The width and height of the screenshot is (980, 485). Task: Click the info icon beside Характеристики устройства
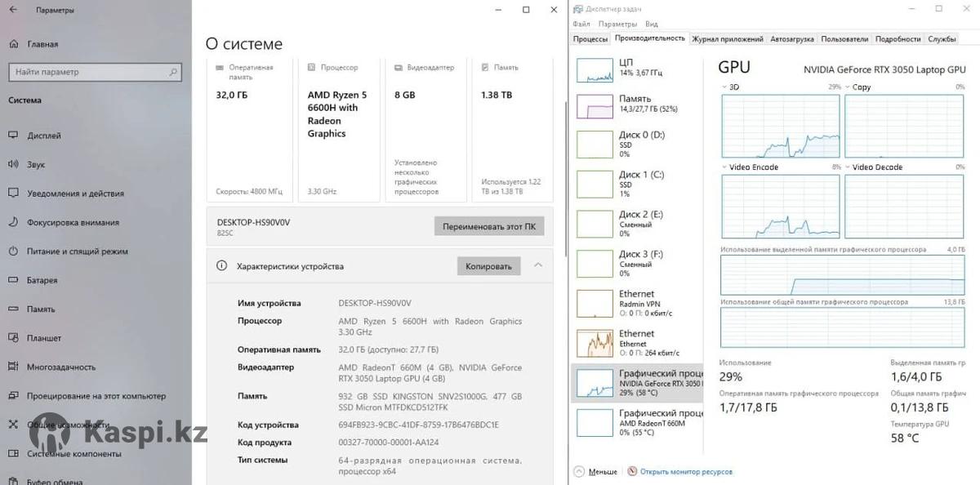pyautogui.click(x=221, y=266)
